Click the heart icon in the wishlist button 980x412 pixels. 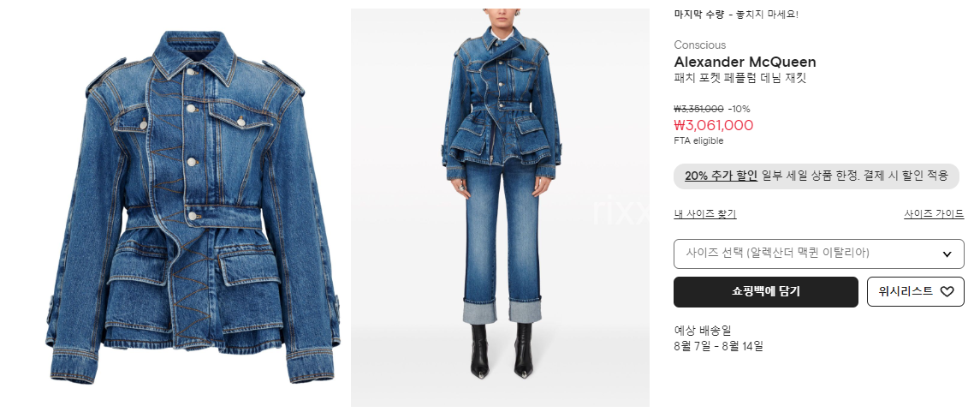[947, 291]
